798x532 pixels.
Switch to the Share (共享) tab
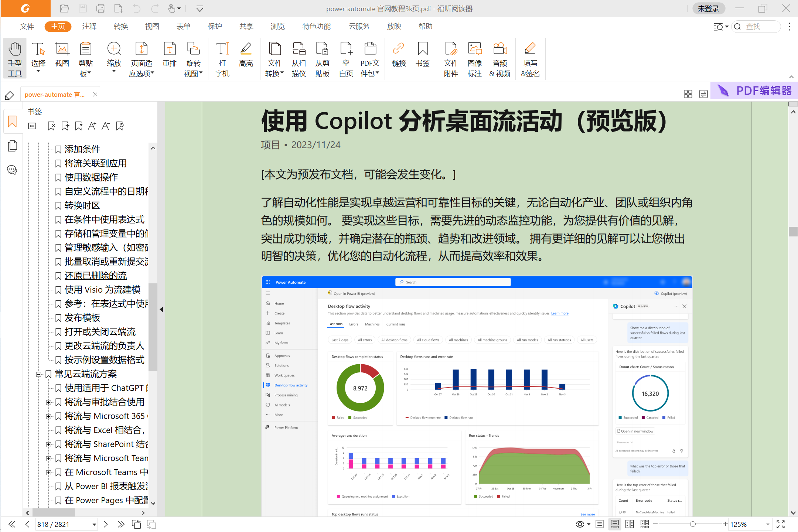pos(246,27)
